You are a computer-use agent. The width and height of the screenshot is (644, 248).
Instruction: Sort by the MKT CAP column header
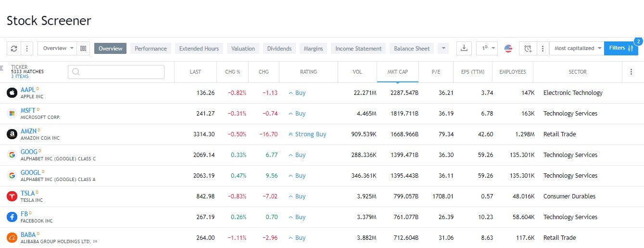click(x=398, y=72)
